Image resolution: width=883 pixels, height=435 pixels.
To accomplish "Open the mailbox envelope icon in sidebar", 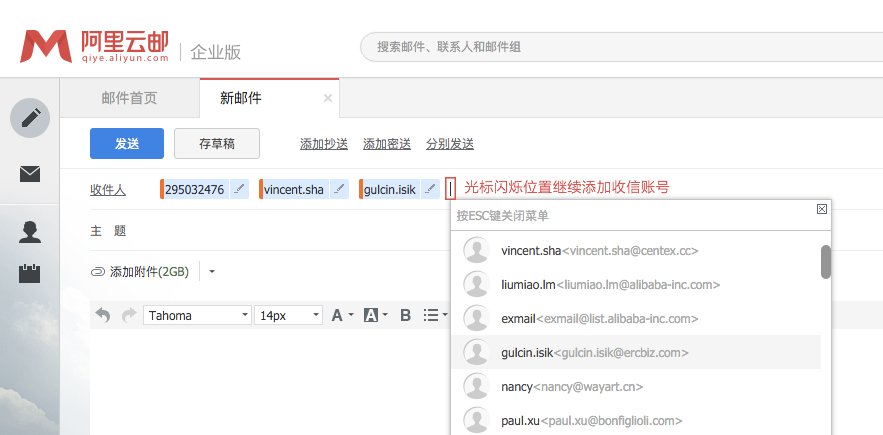I will pos(30,174).
